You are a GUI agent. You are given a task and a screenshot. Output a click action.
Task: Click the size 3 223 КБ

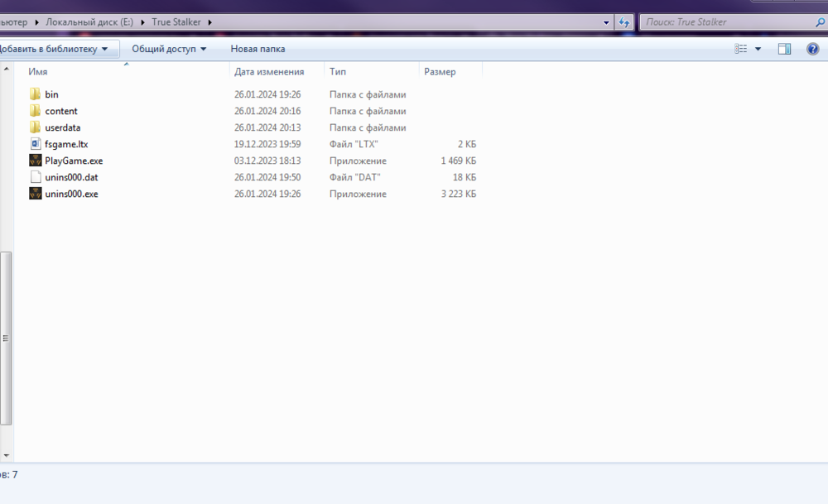459,194
